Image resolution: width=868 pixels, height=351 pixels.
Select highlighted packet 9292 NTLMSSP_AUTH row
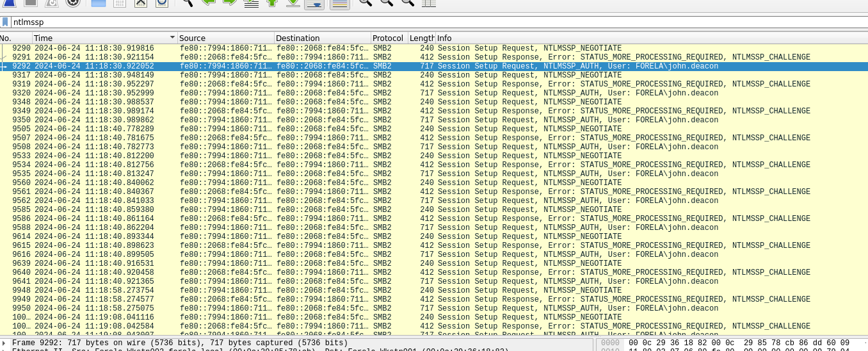tap(434, 66)
